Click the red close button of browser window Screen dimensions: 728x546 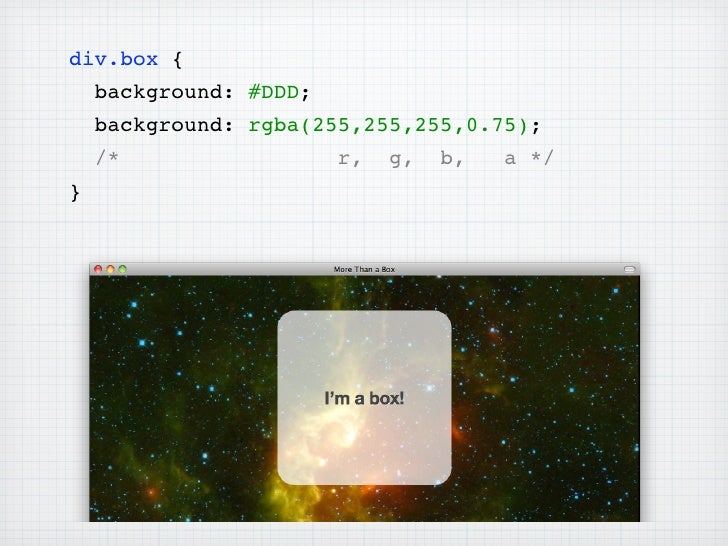click(98, 269)
